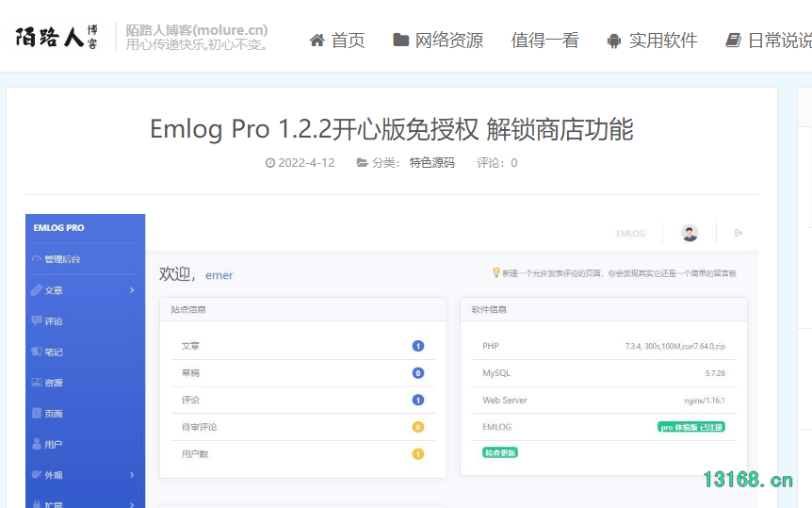
Task: Click the home icon beside 首页
Action: click(317, 41)
